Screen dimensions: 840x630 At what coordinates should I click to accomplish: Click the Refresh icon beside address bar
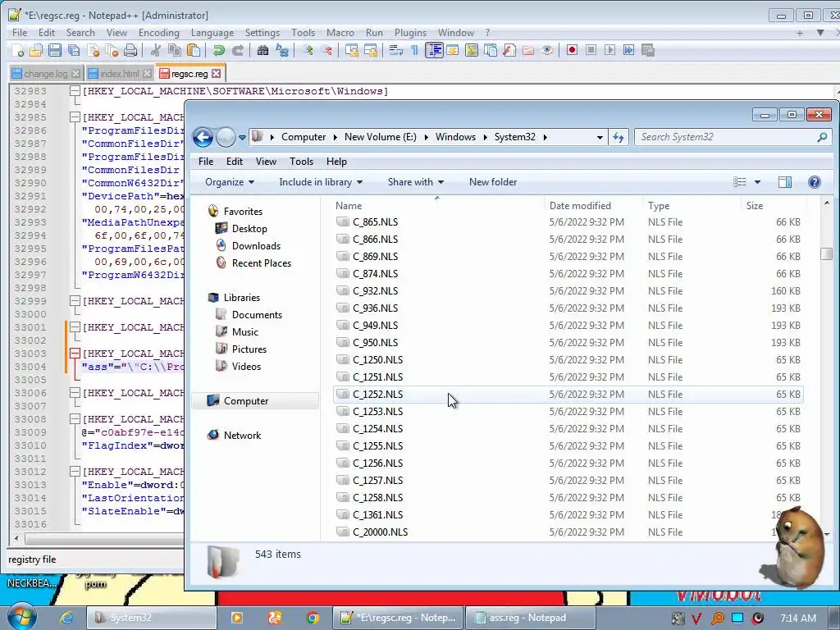[619, 138]
